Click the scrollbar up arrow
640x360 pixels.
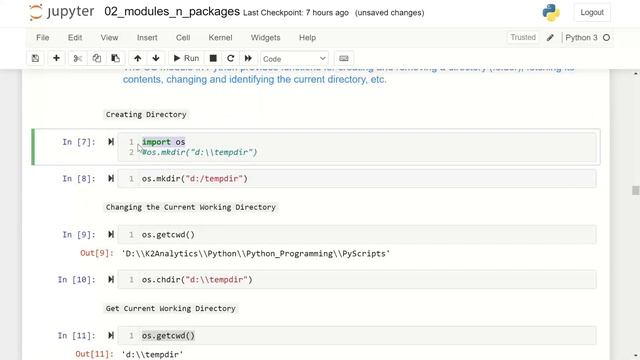[x=636, y=73]
